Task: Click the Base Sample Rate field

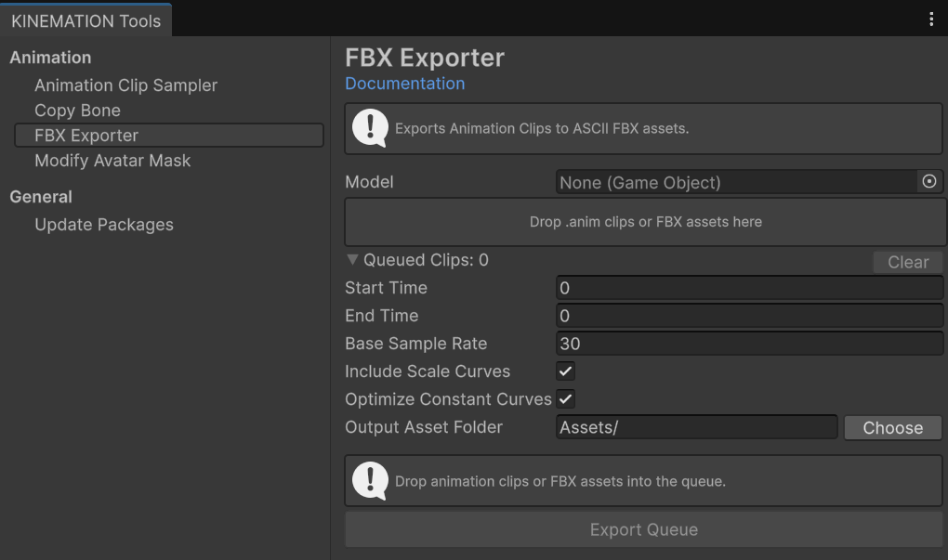Action: [750, 343]
